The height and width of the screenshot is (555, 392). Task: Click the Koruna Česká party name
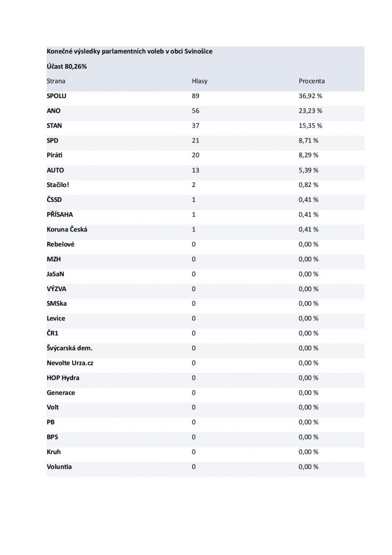(x=67, y=229)
